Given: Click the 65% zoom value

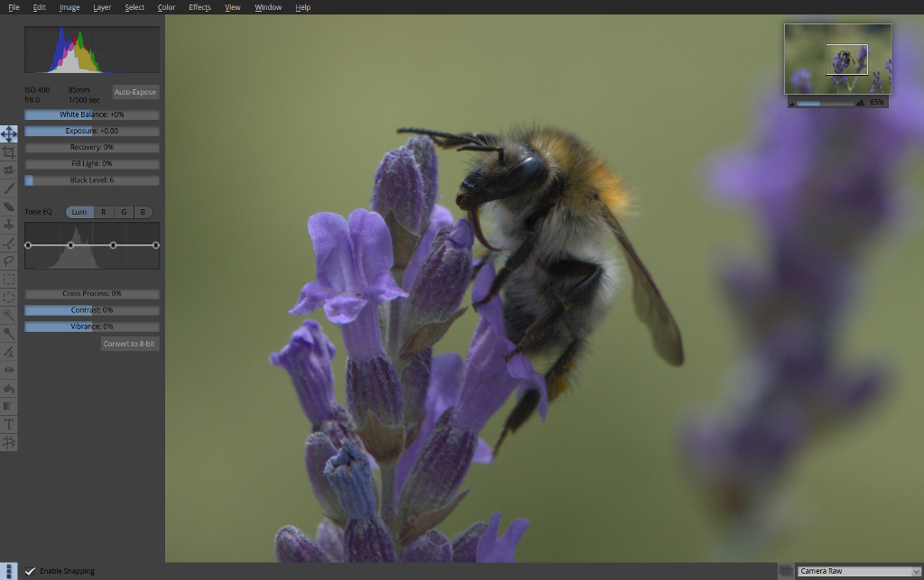Looking at the screenshot, I should 877,103.
